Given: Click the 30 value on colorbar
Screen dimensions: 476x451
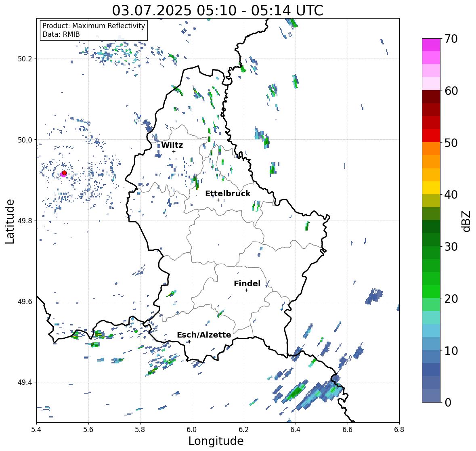Looking at the screenshot, I should tap(451, 247).
